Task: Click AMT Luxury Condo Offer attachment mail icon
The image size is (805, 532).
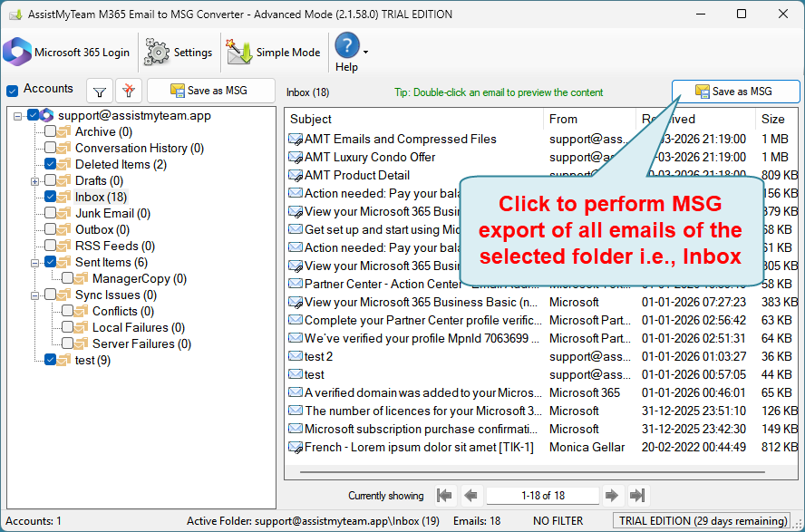Action: [x=296, y=158]
